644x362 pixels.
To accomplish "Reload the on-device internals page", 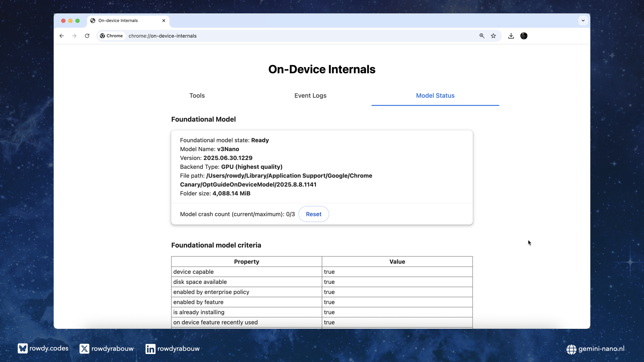I will tap(87, 36).
